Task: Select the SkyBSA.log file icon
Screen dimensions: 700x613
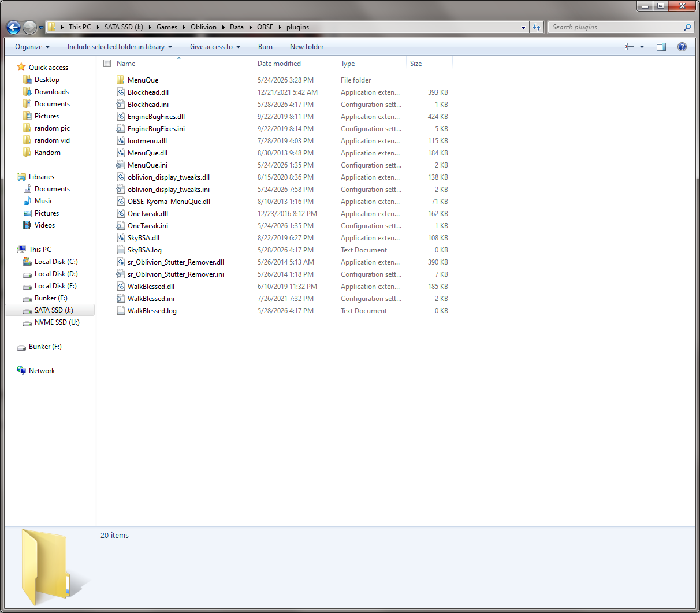Action: [x=121, y=250]
